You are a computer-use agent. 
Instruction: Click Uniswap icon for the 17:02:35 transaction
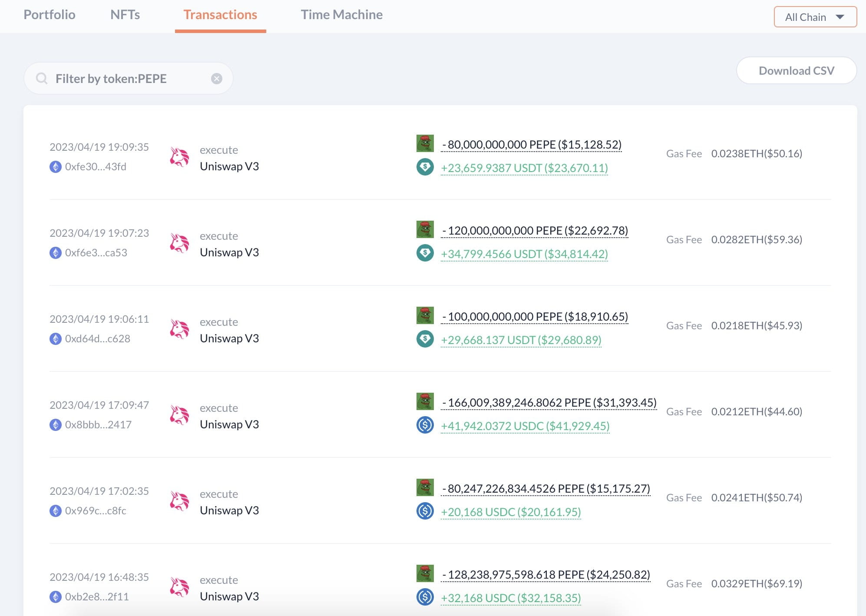click(179, 501)
